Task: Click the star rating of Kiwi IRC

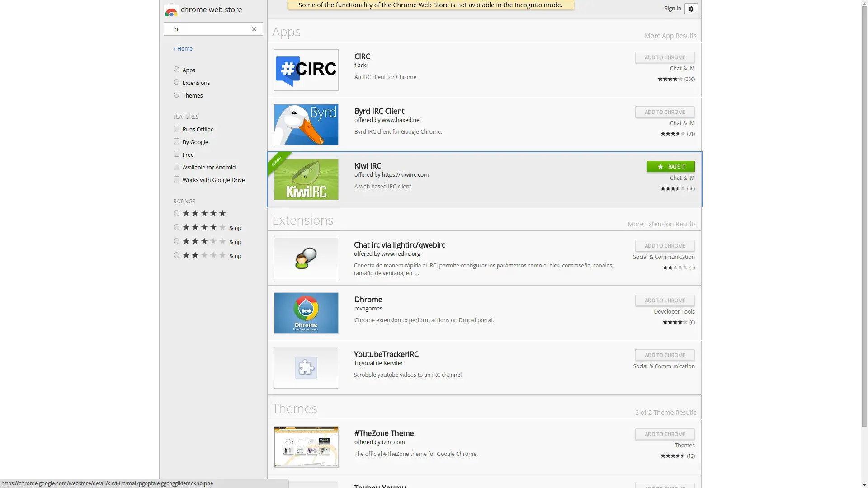Action: (673, 188)
